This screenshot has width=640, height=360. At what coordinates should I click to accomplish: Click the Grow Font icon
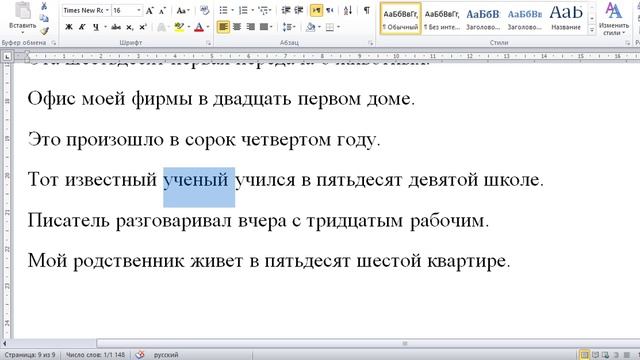[x=150, y=11]
